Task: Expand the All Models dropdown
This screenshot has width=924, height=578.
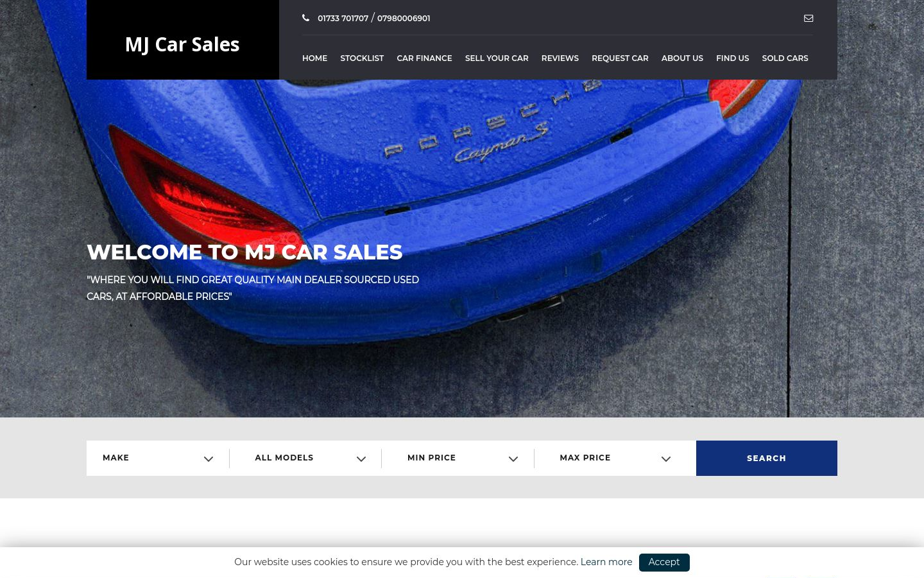Action: tap(305, 458)
